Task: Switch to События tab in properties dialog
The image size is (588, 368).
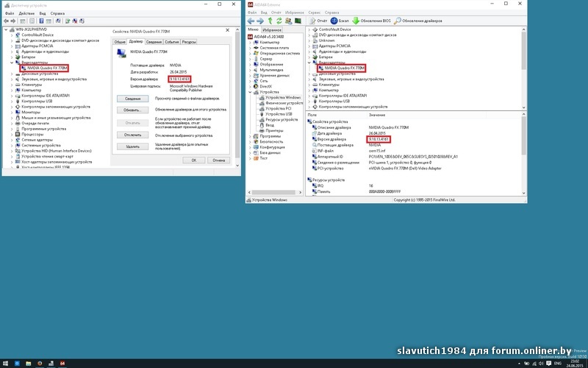Action: click(x=172, y=42)
